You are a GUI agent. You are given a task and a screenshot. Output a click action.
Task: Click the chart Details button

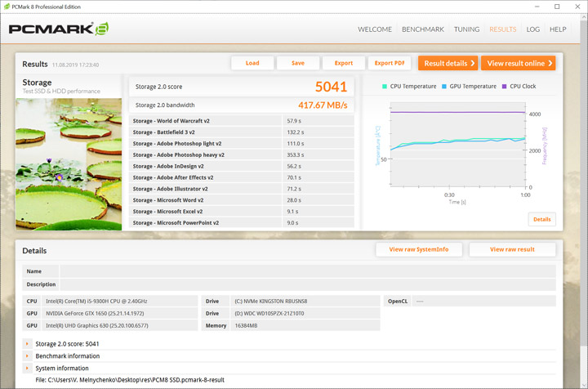click(542, 220)
